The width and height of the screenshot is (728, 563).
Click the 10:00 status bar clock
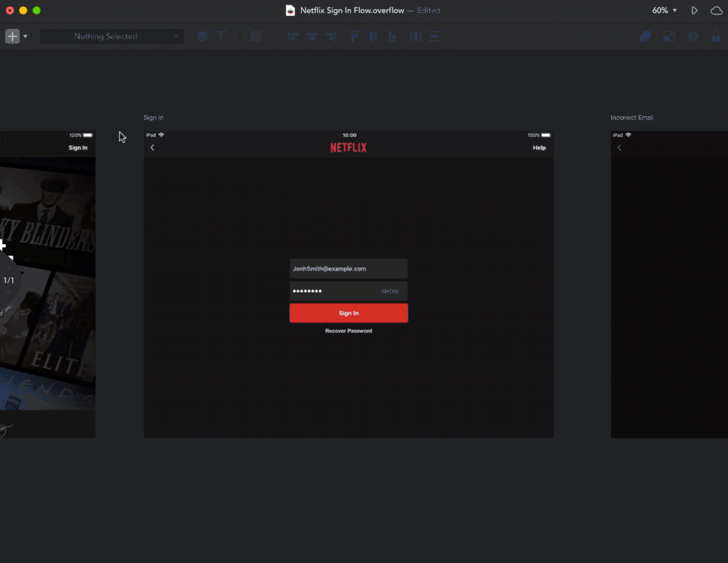coord(349,135)
